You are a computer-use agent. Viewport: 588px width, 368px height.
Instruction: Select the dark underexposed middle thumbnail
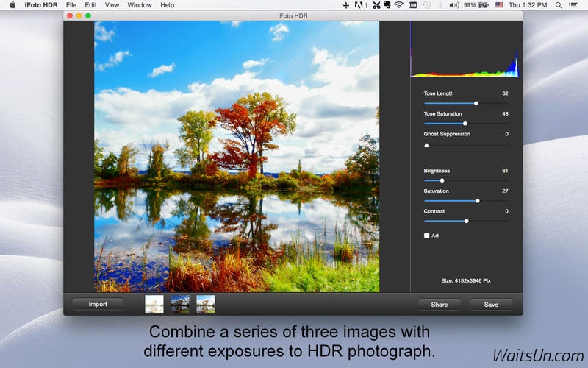(180, 304)
